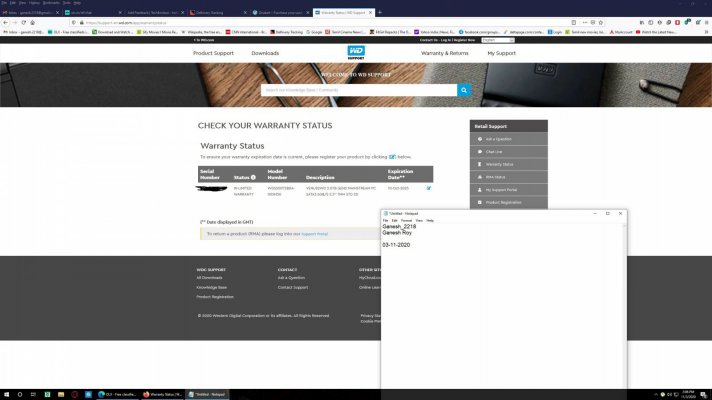Image resolution: width=712 pixels, height=400 pixels.
Task: Click Contact Support footer link
Action: (x=293, y=287)
